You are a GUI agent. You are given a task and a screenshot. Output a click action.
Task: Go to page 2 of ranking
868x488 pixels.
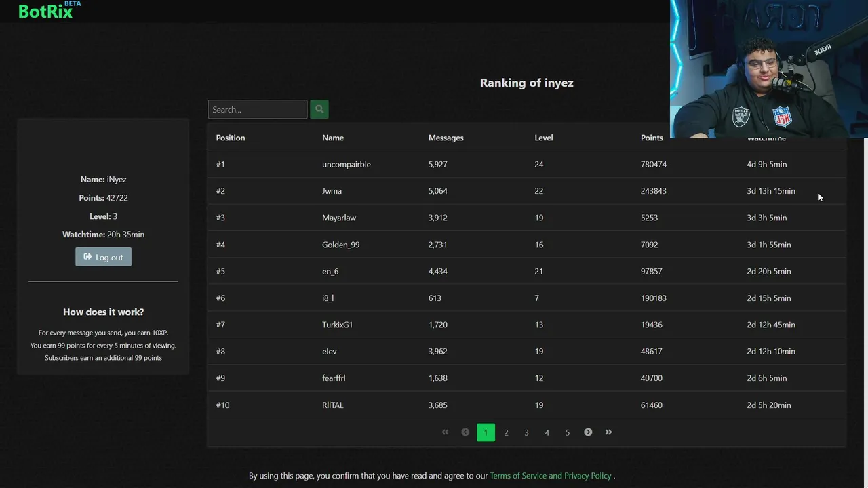pyautogui.click(x=506, y=432)
